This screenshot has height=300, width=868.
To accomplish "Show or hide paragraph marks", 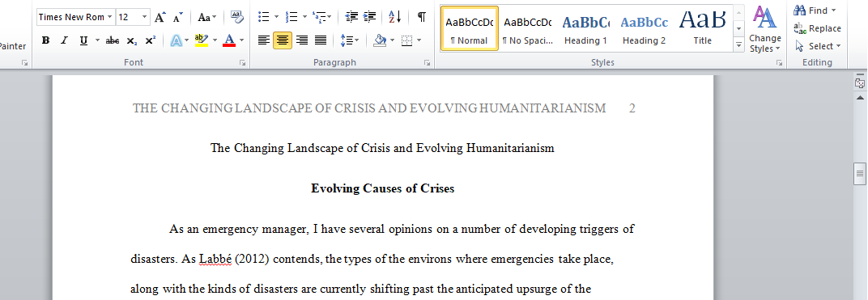I will (x=422, y=17).
